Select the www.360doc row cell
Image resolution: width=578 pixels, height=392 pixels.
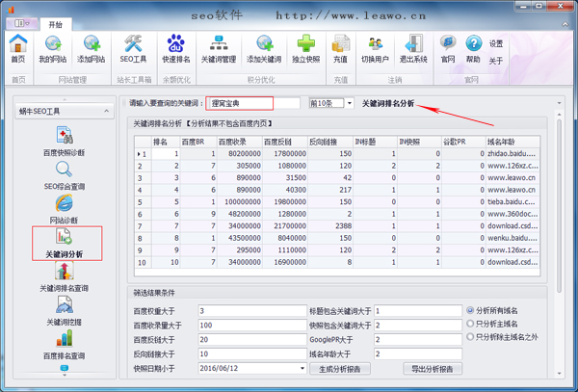pyautogui.click(x=512, y=214)
